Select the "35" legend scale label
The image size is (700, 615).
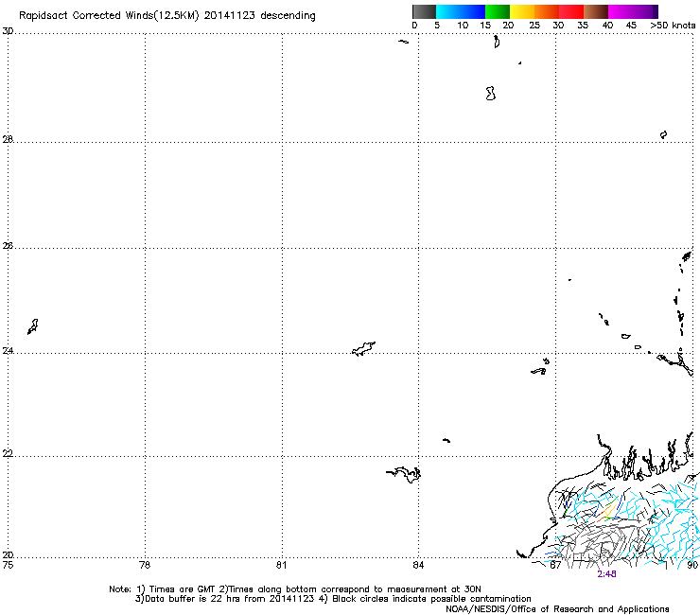582,26
